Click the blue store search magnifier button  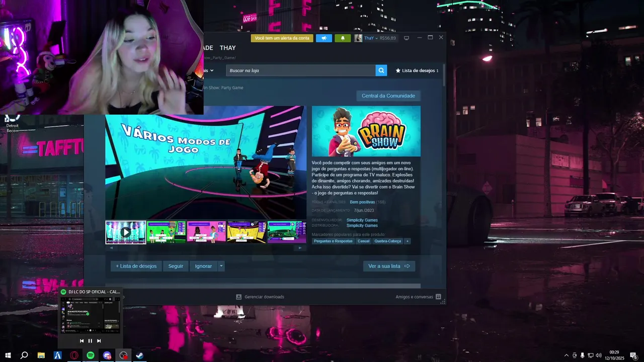[381, 70]
